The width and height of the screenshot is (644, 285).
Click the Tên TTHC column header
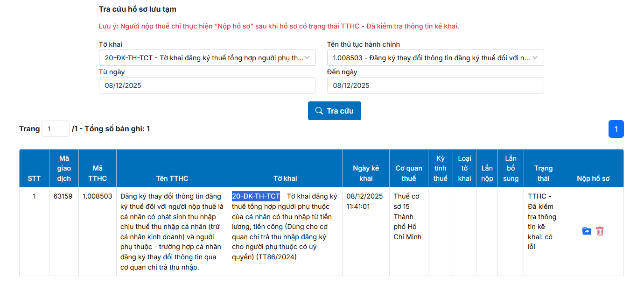(x=172, y=178)
